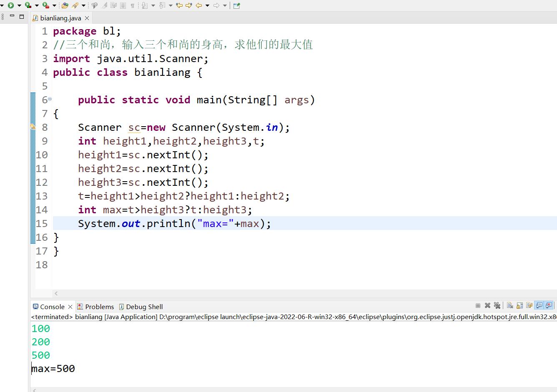Click the Search flashlight icon
Viewport: 557px width, 392px height.
75,5
